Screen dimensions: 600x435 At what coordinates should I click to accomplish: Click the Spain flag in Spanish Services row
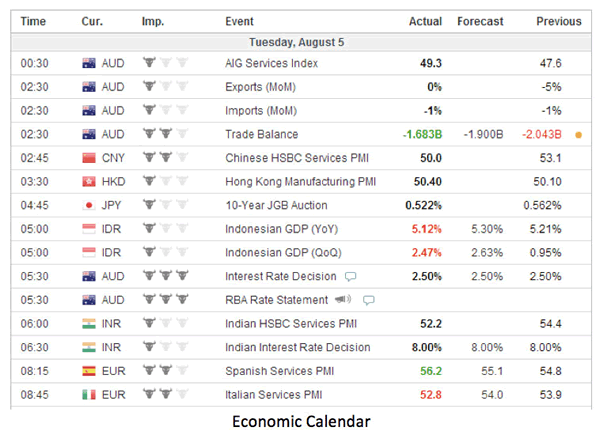(x=89, y=372)
